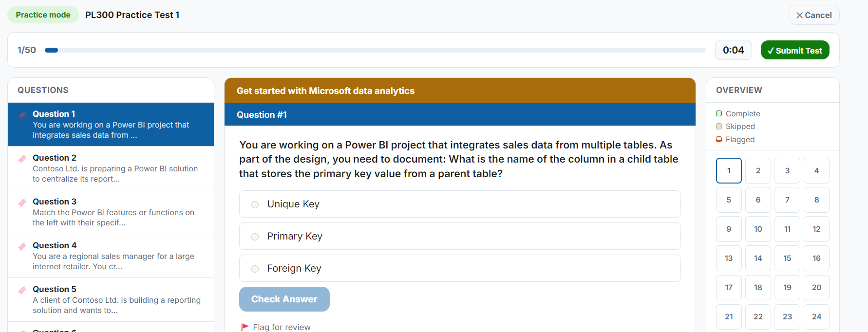The width and height of the screenshot is (868, 332).
Task: Navigate to question 11 in overview
Action: [x=787, y=229]
